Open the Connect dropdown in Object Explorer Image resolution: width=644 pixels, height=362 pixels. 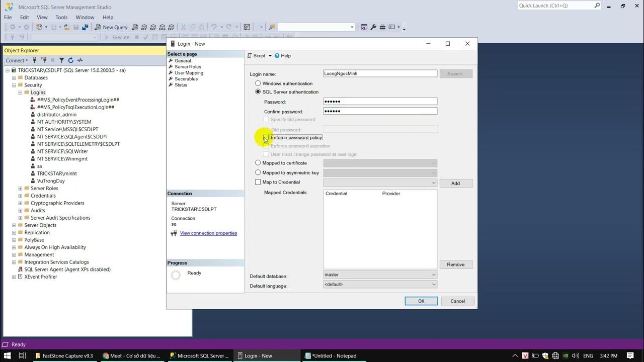[17, 60]
